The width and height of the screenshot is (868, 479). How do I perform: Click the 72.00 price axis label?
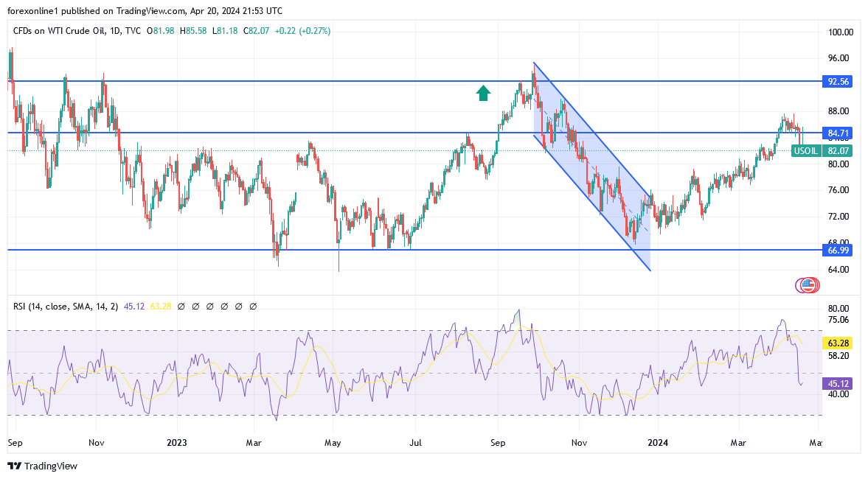pos(838,216)
